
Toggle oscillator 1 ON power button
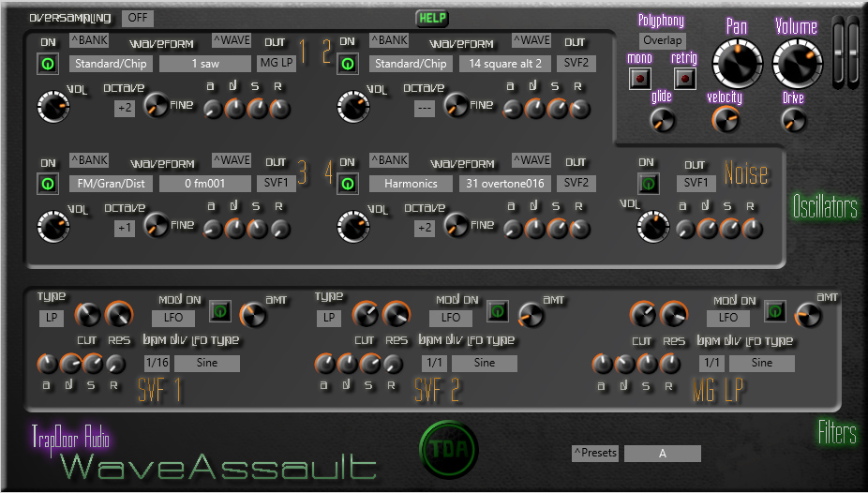pyautogui.click(x=48, y=64)
